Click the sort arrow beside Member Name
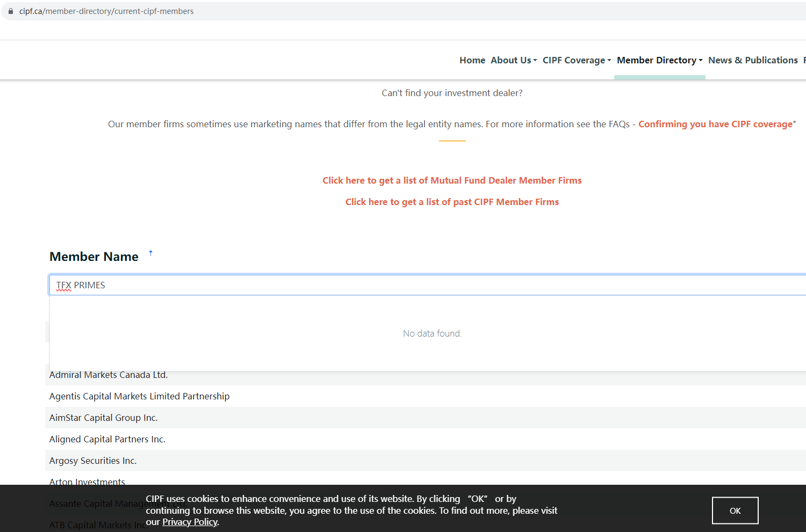806x532 pixels. [150, 253]
